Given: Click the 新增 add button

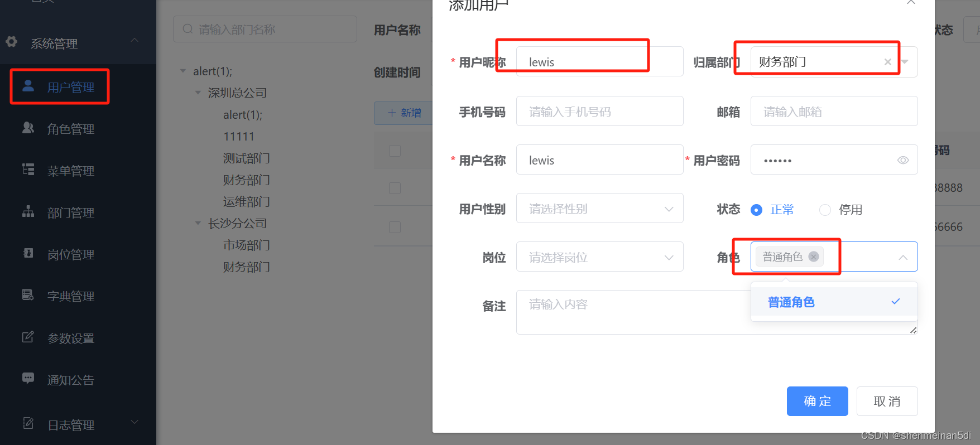Looking at the screenshot, I should tap(403, 113).
